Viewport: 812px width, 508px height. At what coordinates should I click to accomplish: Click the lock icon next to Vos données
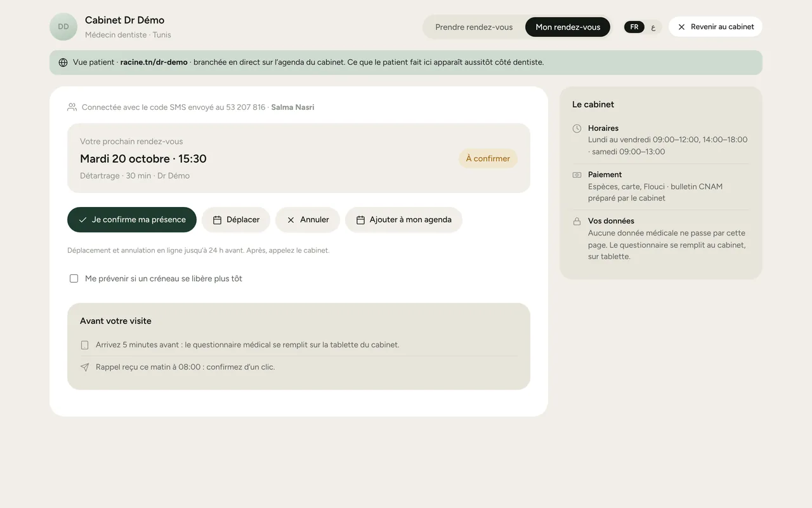coord(577,221)
